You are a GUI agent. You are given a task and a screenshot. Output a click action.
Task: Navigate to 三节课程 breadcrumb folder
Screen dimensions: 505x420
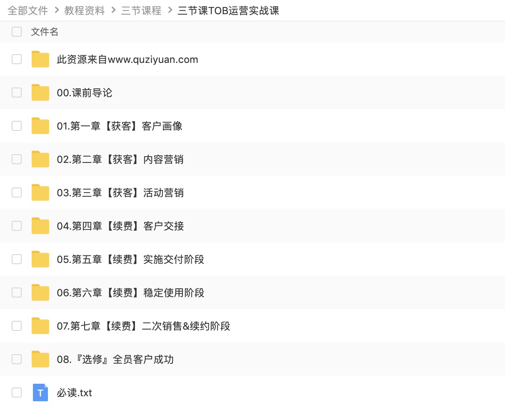[141, 10]
